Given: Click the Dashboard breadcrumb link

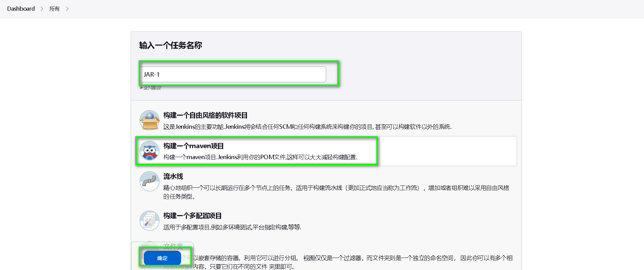Looking at the screenshot, I should pyautogui.click(x=21, y=9).
